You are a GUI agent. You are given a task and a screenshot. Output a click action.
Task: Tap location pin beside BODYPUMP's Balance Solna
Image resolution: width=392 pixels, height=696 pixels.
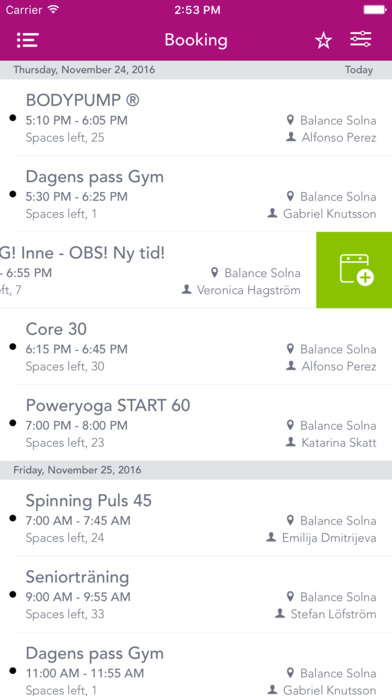pos(290,120)
